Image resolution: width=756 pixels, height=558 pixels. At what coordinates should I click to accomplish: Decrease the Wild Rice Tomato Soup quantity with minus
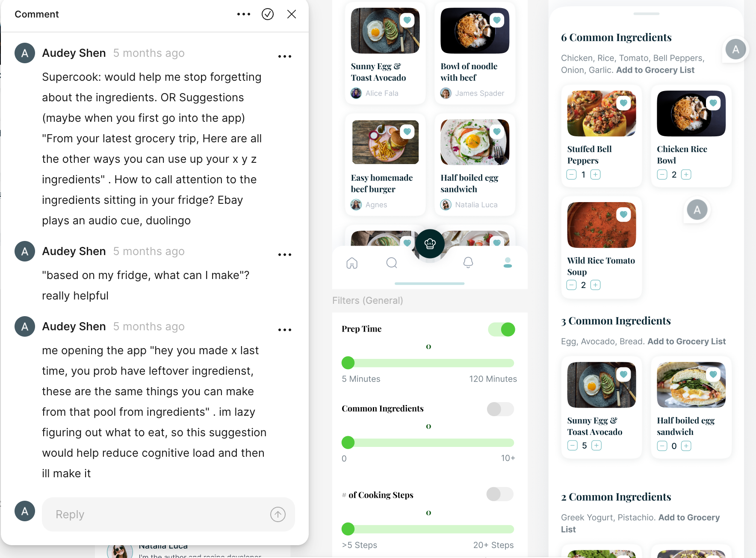[571, 285]
